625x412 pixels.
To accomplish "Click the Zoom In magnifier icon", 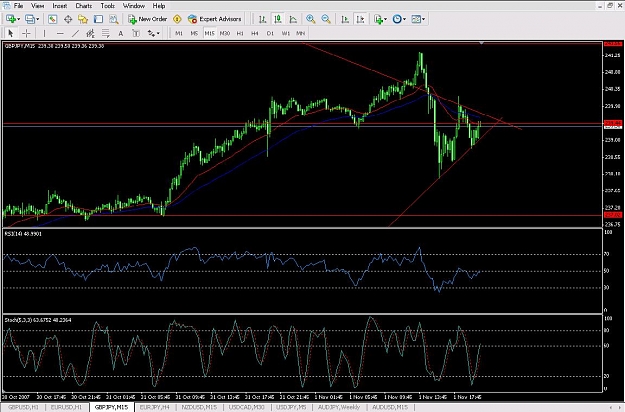I will [x=311, y=19].
